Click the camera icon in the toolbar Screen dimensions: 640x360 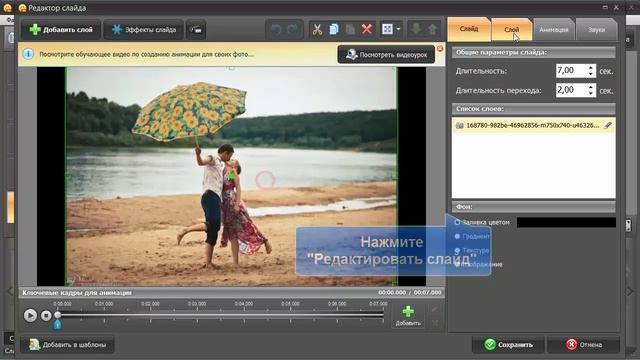(x=196, y=30)
